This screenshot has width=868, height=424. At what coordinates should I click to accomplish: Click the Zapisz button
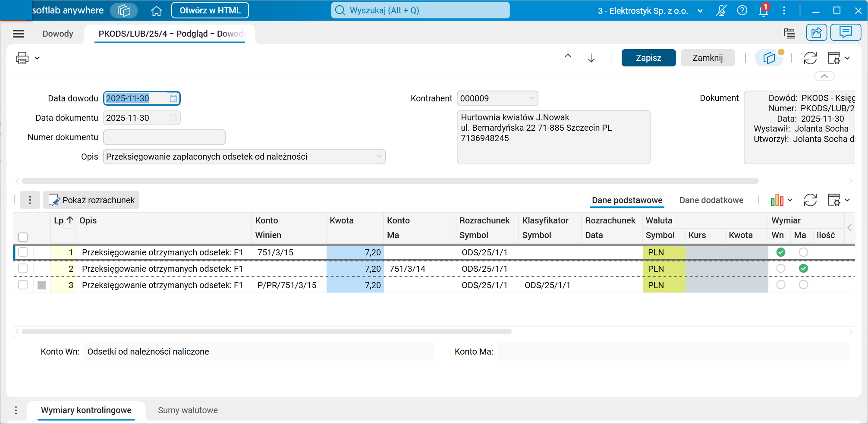tap(648, 58)
